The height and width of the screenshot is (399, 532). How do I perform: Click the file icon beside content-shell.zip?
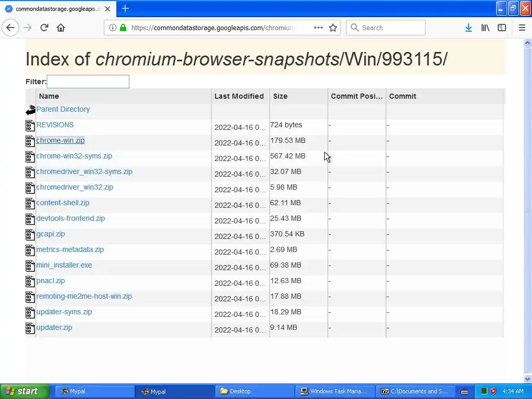30,204
